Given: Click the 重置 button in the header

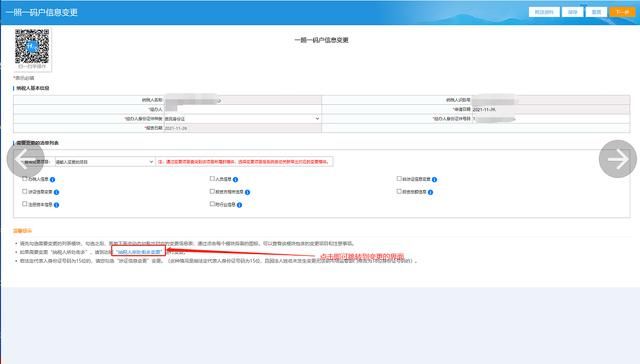Looking at the screenshot, I should click(x=596, y=12).
